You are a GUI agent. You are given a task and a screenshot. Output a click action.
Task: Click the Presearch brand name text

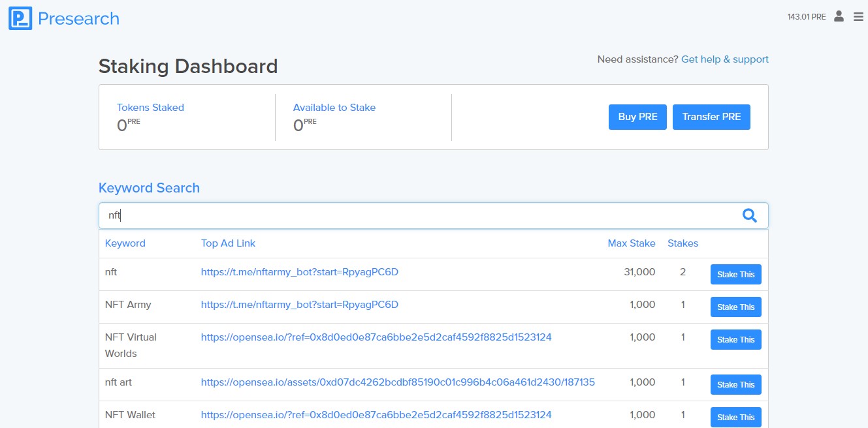(x=78, y=18)
